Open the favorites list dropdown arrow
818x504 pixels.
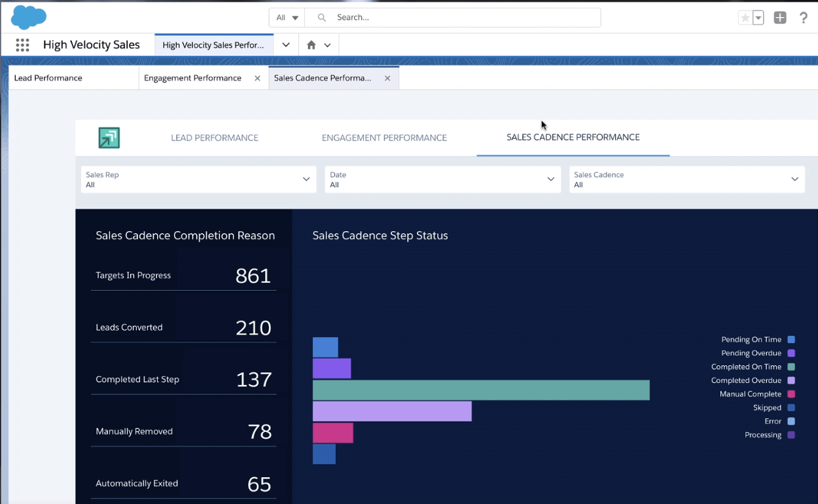[x=758, y=18]
